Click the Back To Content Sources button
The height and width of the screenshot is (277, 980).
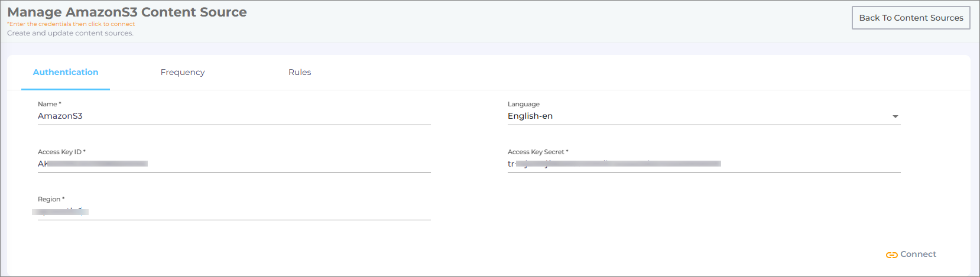(910, 18)
